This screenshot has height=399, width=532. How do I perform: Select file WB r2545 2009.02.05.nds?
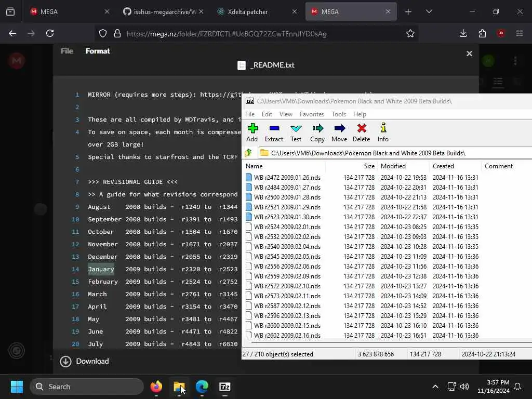(287, 257)
